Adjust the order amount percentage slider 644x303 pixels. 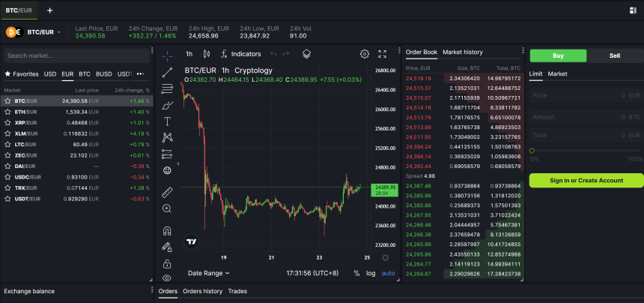(532, 151)
